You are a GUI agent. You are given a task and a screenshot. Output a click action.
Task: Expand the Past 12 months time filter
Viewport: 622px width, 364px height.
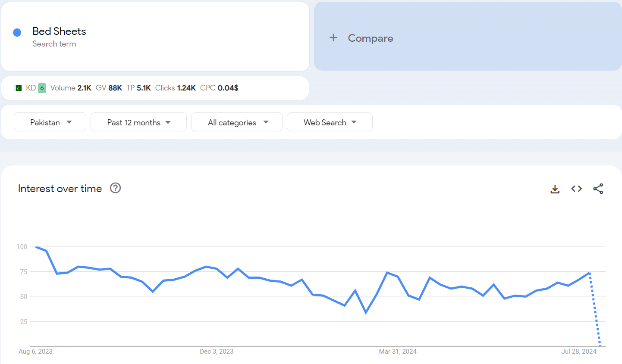coord(138,122)
